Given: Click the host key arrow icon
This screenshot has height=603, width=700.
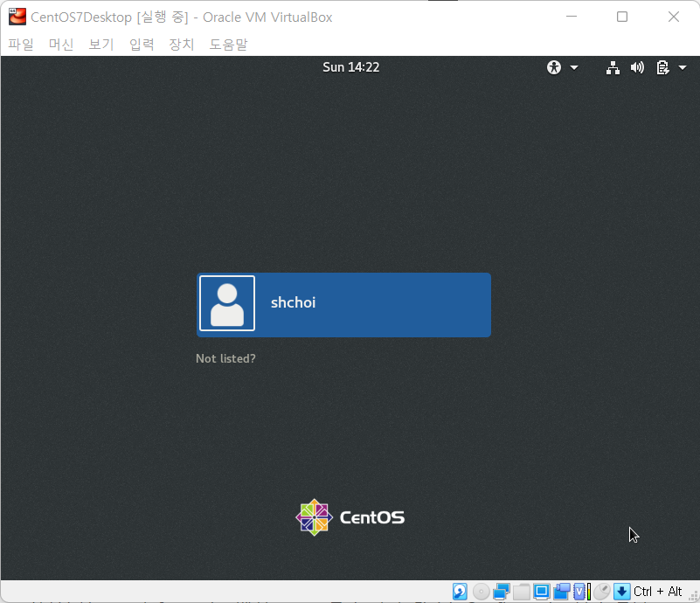Looking at the screenshot, I should click(x=622, y=592).
